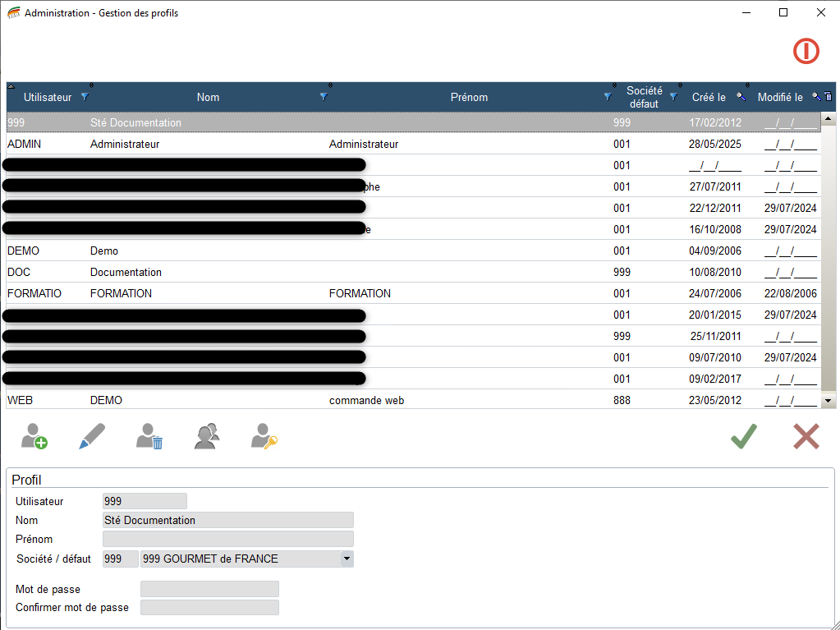Open the Prénom column filter
840x630 pixels.
tap(608, 97)
